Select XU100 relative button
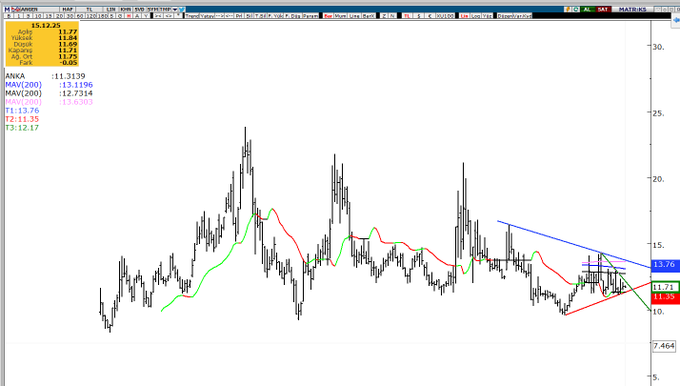 point(445,16)
